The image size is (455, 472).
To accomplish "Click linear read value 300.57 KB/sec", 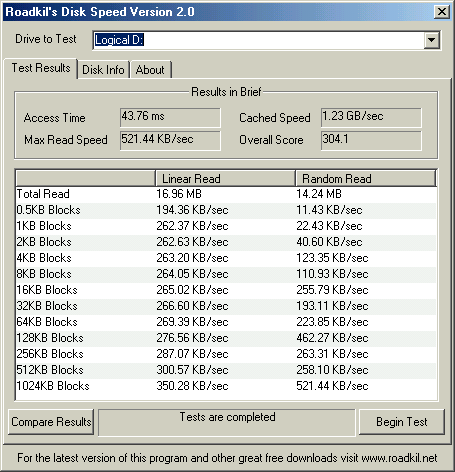I will click(x=192, y=370).
